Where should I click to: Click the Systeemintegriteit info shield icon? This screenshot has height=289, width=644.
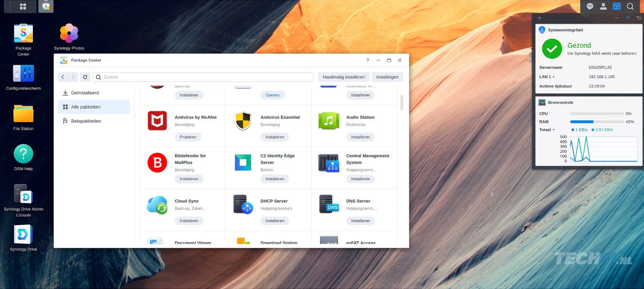click(542, 30)
